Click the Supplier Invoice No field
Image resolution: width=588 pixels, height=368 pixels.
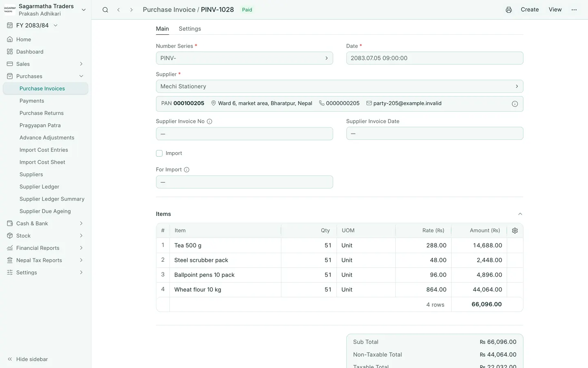[245, 134]
